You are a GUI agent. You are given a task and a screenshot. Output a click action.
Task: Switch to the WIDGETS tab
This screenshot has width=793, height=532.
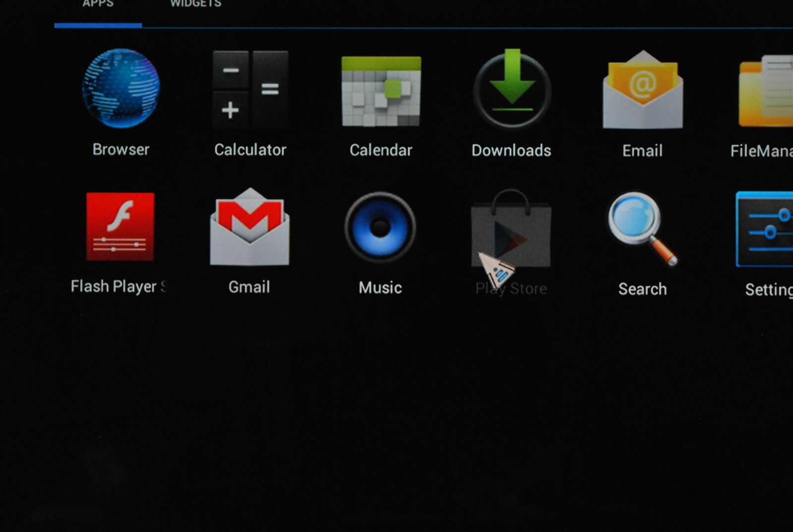pos(196,4)
